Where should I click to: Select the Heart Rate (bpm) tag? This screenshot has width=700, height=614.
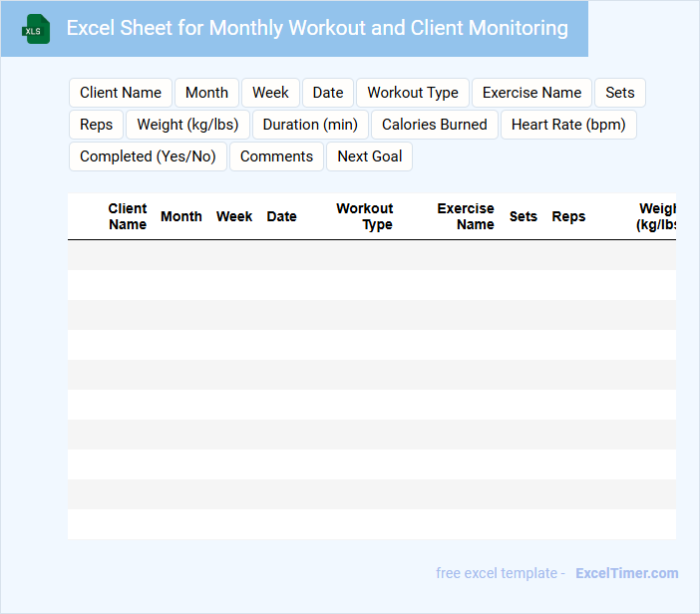click(x=568, y=125)
